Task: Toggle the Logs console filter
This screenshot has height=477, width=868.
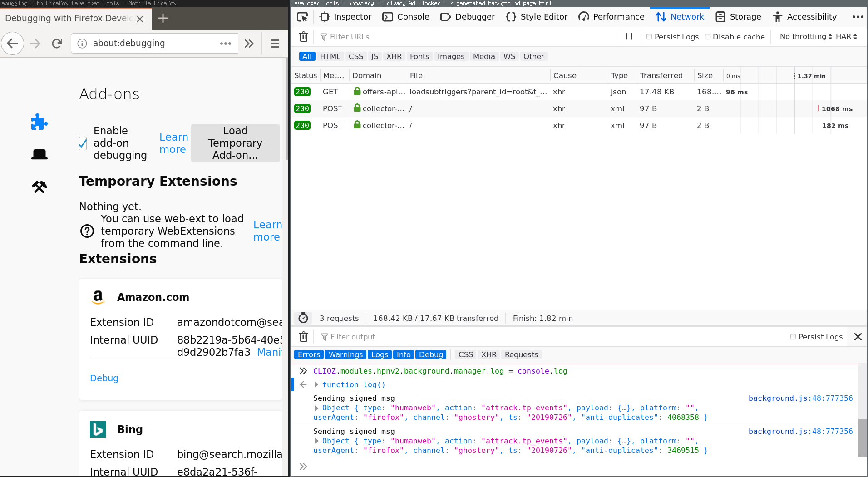Action: 380,354
